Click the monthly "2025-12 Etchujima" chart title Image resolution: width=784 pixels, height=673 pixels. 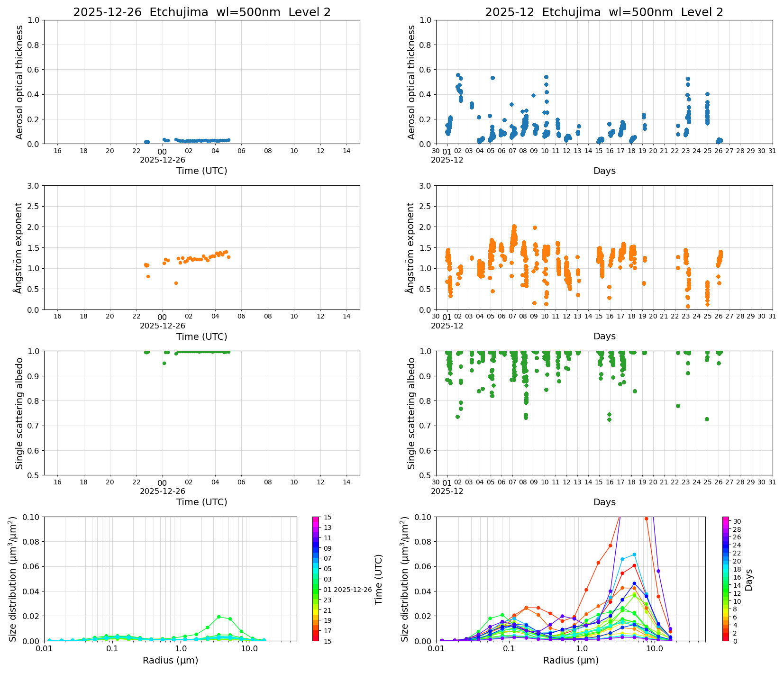click(x=604, y=12)
